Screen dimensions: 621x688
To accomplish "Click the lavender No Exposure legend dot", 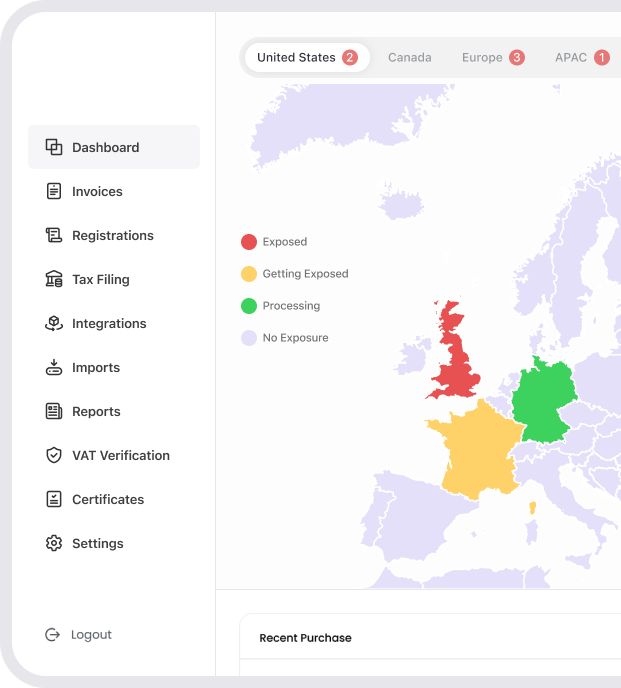I will (x=249, y=338).
